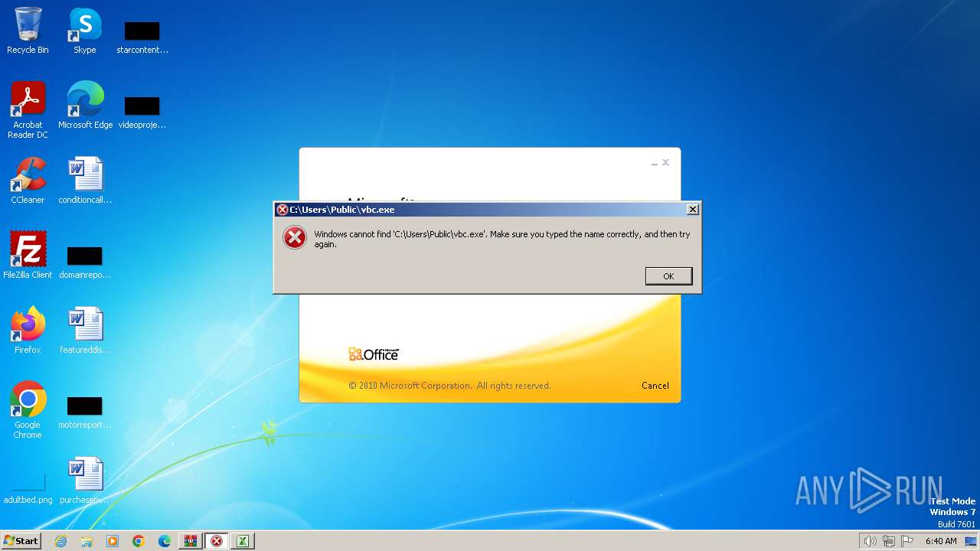Select the Firefox desktop shortcut

(x=28, y=331)
